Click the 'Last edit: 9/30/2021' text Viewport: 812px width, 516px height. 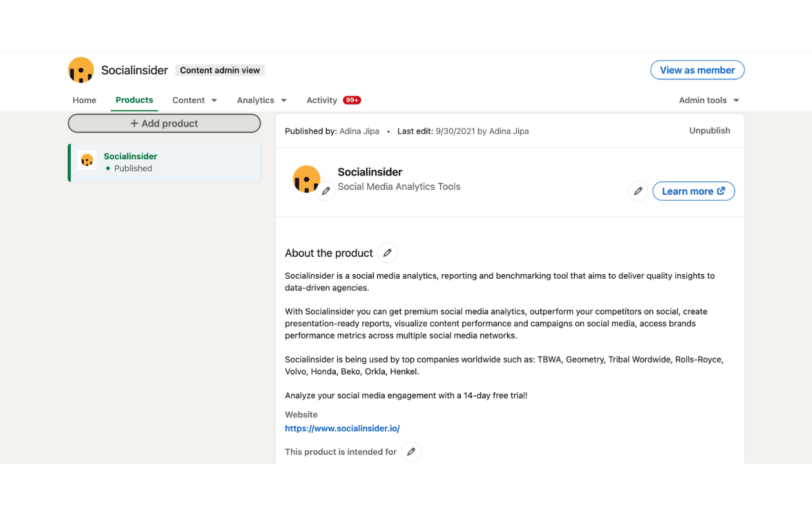pos(463,131)
